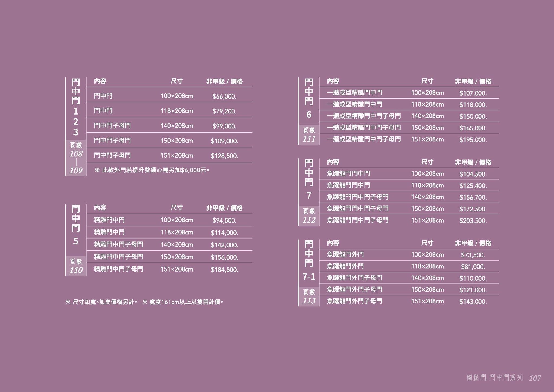Select the $66,000 price entry

coord(224,96)
